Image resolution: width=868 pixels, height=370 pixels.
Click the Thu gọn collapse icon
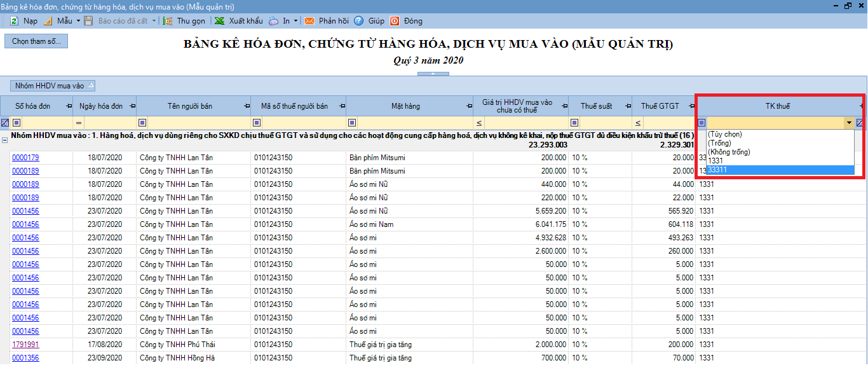click(x=168, y=21)
